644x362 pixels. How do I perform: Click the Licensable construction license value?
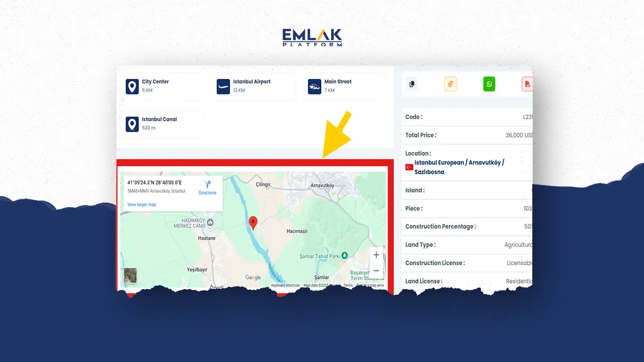[x=519, y=263]
